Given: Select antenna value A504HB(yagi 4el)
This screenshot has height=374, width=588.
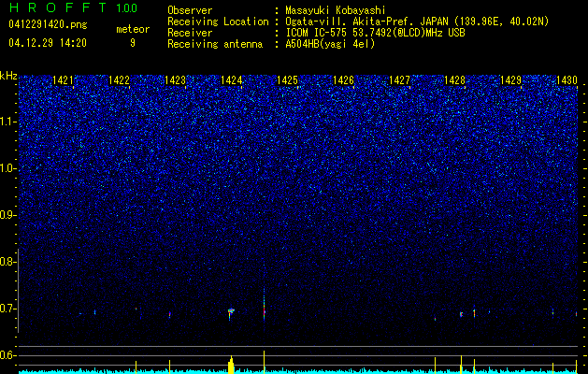Looking at the screenshot, I should click(330, 44).
